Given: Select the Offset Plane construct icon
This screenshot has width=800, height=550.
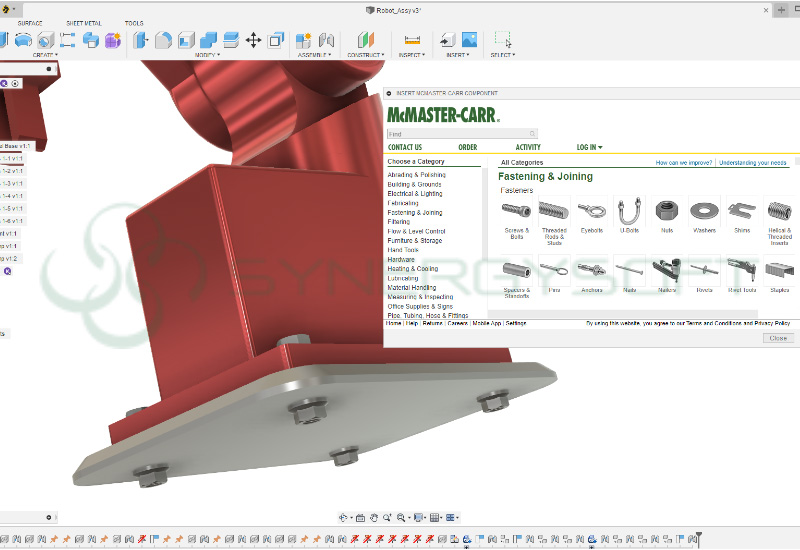Looking at the screenshot, I should (x=365, y=40).
